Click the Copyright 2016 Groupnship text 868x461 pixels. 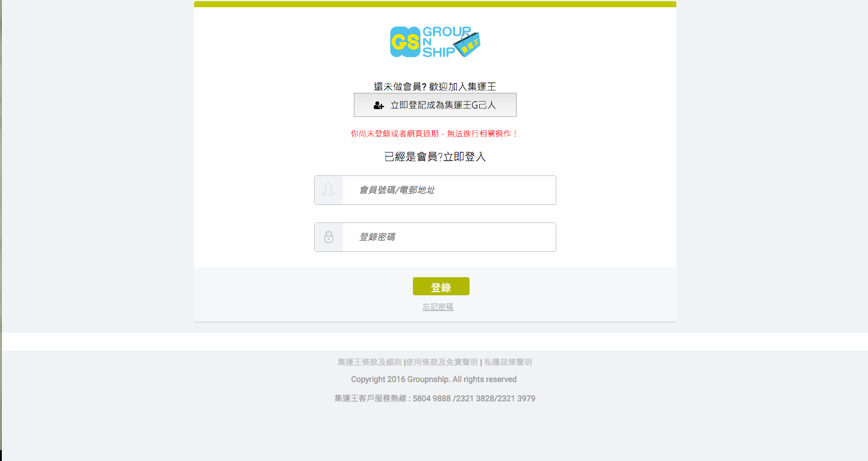coord(434,380)
